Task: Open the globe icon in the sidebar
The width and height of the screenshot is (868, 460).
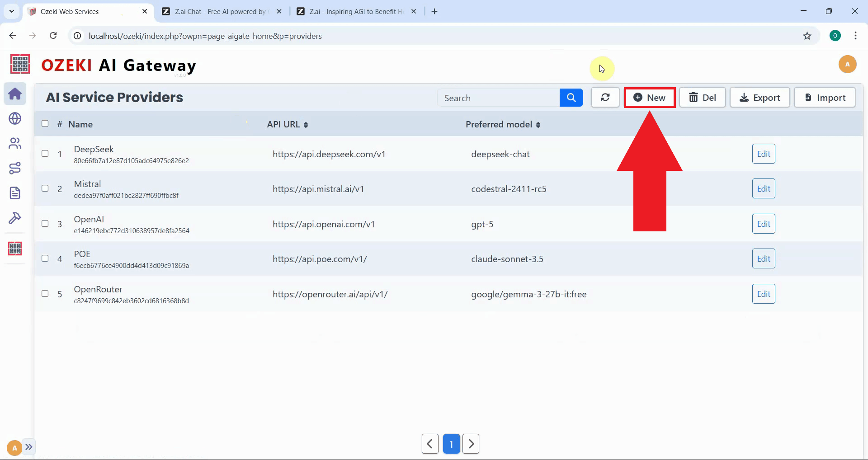Action: [15, 118]
